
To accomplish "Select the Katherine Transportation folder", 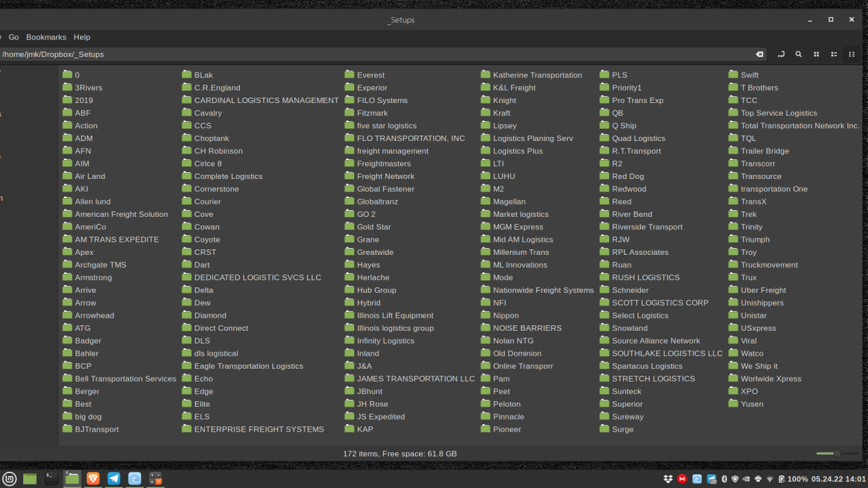I will point(532,75).
